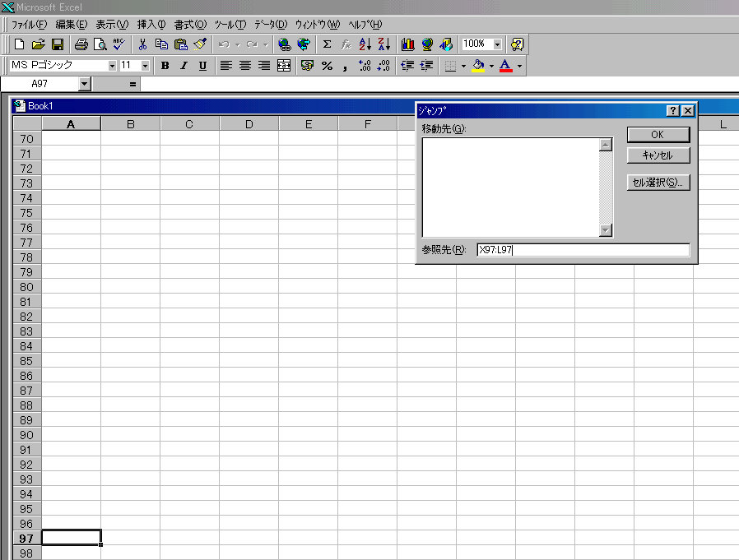
Task: Open Print Preview icon
Action: point(100,44)
